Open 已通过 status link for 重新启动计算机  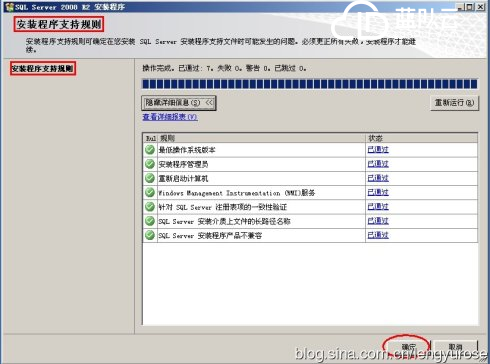point(378,178)
